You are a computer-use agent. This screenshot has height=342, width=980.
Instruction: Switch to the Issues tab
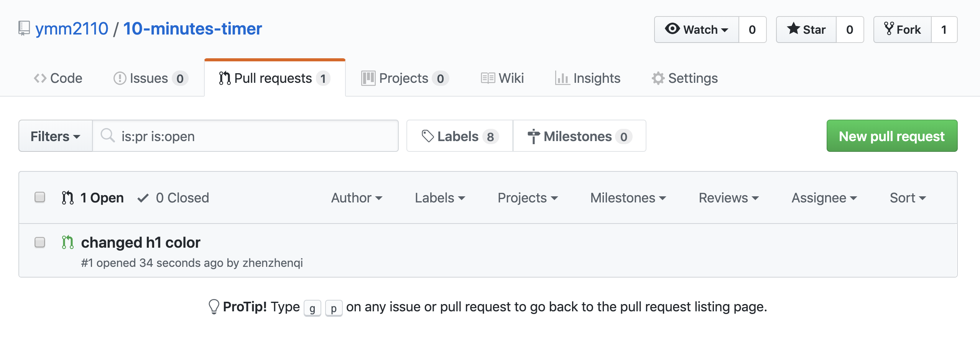(x=151, y=78)
